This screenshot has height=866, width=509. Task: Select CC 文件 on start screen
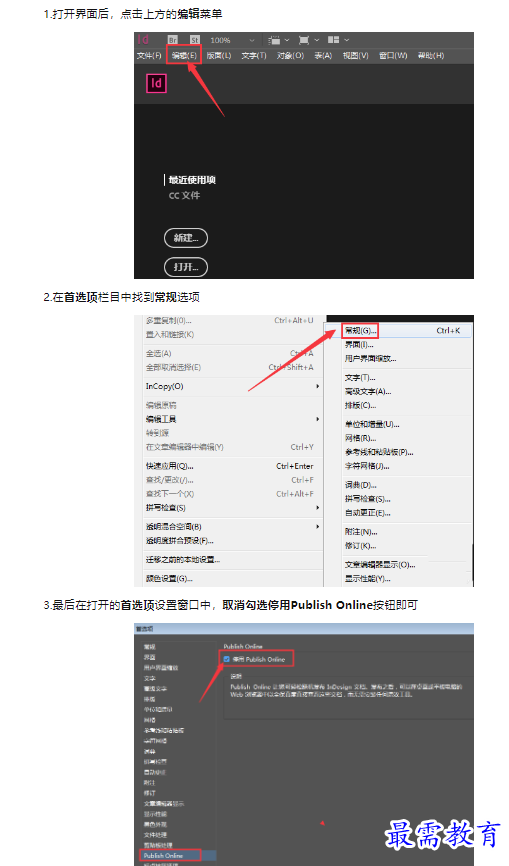coord(184,196)
